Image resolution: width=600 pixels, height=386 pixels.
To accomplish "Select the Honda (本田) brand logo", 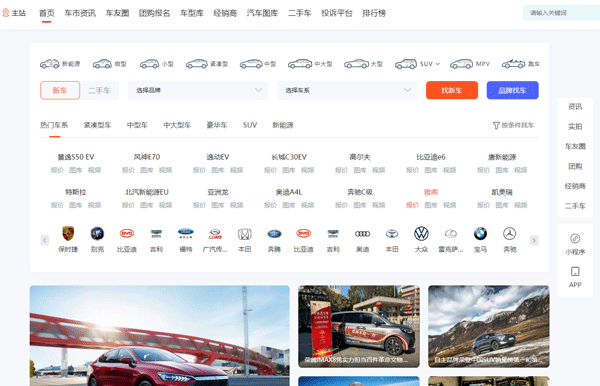I will pyautogui.click(x=245, y=234).
